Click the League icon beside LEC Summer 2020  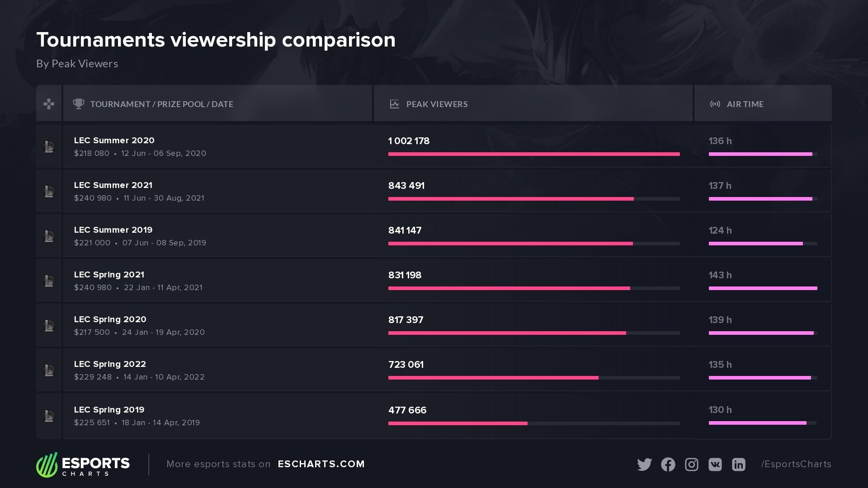pos(49,147)
